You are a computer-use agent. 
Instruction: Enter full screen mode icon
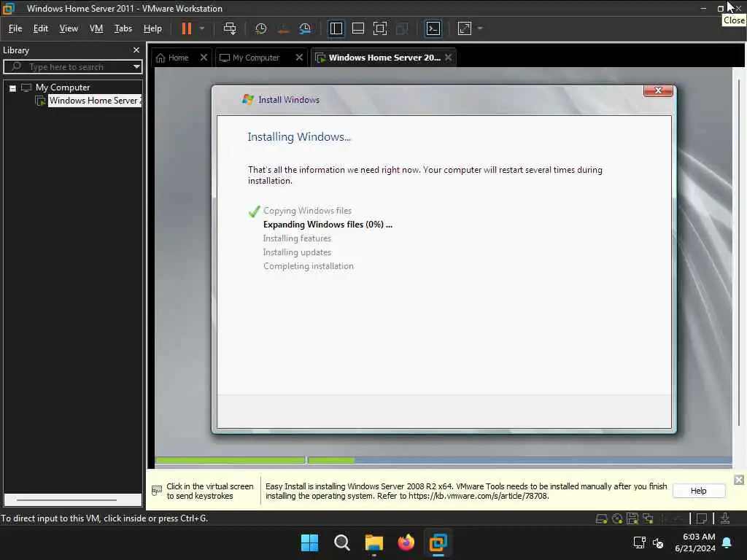pos(379,28)
